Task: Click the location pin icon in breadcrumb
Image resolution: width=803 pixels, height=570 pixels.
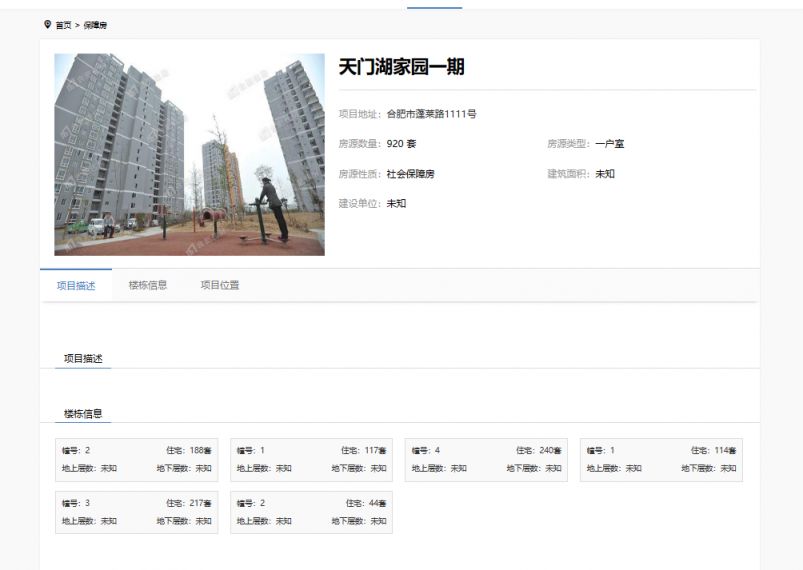Action: (x=47, y=25)
